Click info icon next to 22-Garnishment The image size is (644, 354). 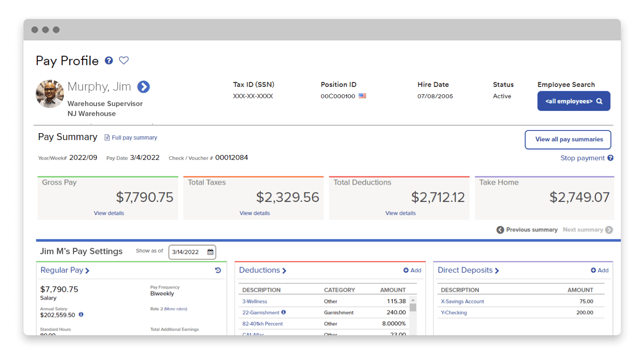point(283,312)
